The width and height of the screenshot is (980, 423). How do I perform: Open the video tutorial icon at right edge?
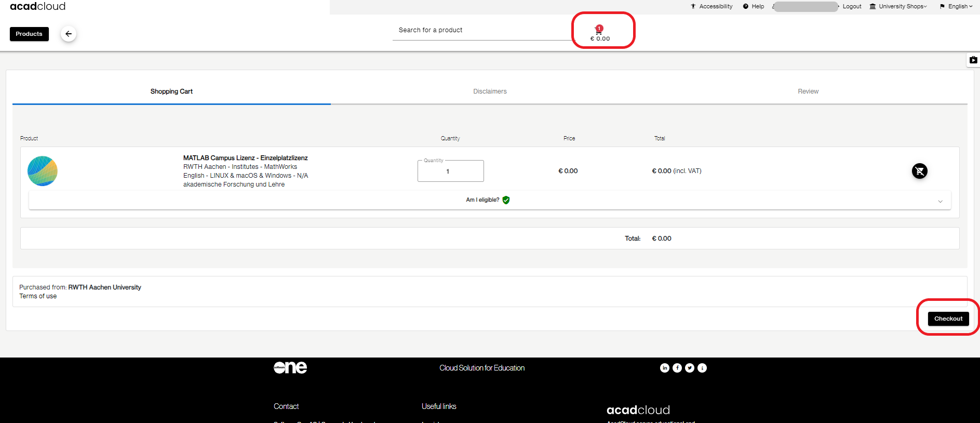point(973,60)
